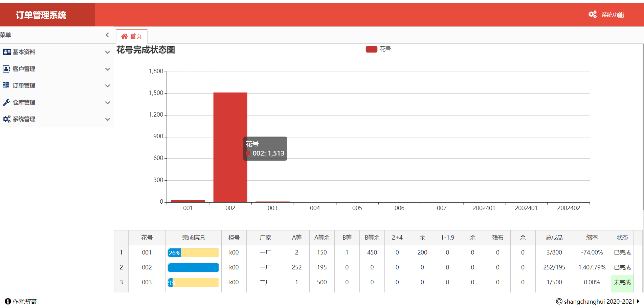Click the 客户管理 contact book icon
The image size is (644, 305).
coord(6,69)
